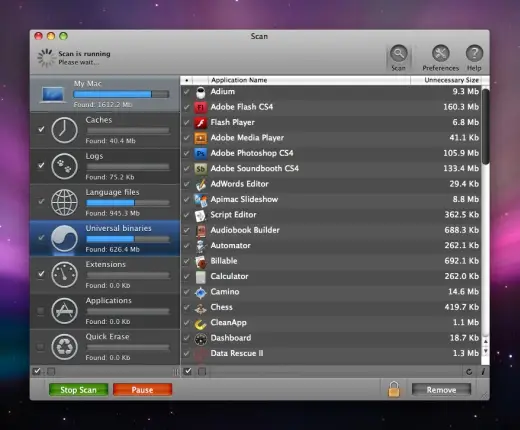Select the Universal binaries yin-yang icon
The image size is (520, 430).
(x=64, y=238)
